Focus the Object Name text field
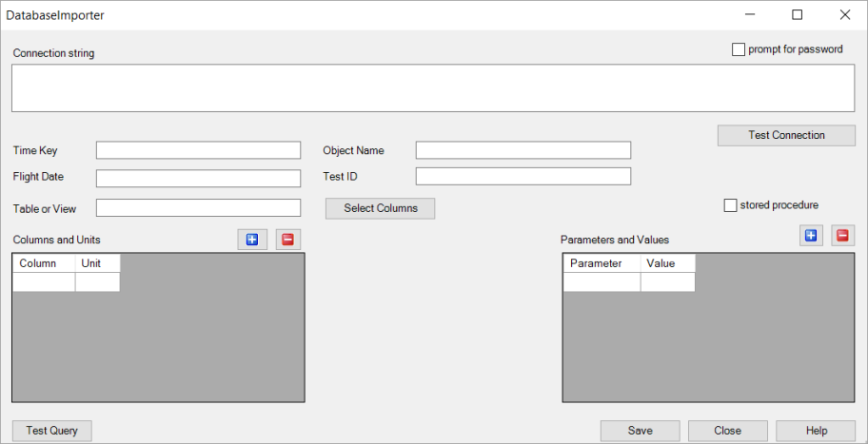The image size is (868, 444). (523, 150)
